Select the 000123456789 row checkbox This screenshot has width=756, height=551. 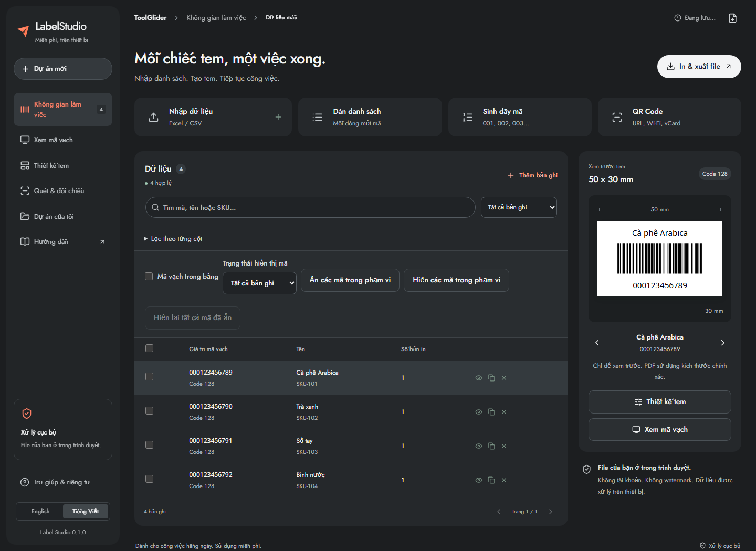click(150, 377)
